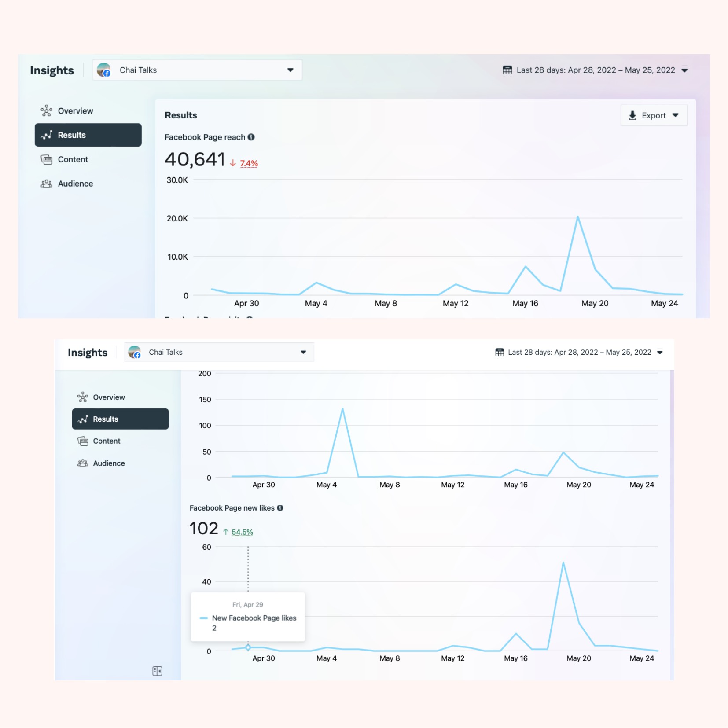This screenshot has height=728, width=728.
Task: Click the Chai Talks page avatar in the top selector
Action: pos(104,70)
